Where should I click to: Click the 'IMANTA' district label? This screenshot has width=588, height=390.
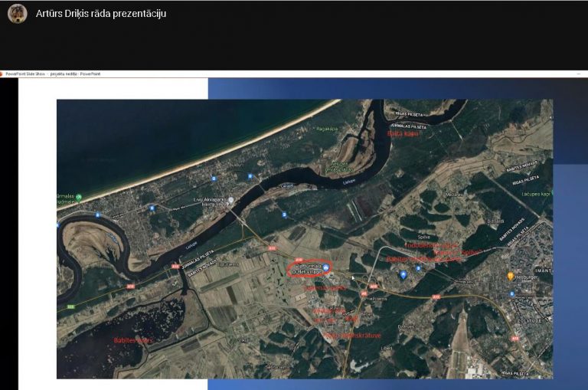tap(544, 270)
